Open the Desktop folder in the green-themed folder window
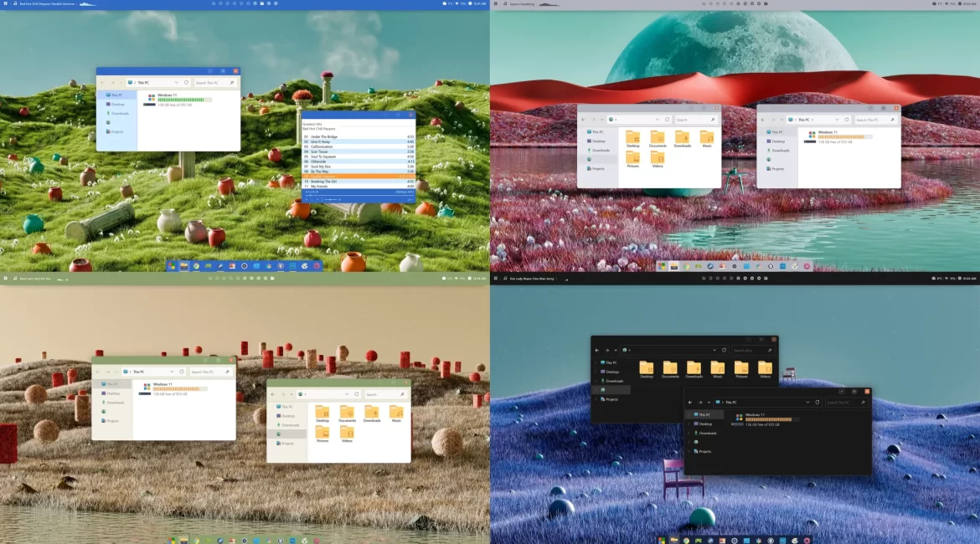The image size is (980, 544). (322, 412)
